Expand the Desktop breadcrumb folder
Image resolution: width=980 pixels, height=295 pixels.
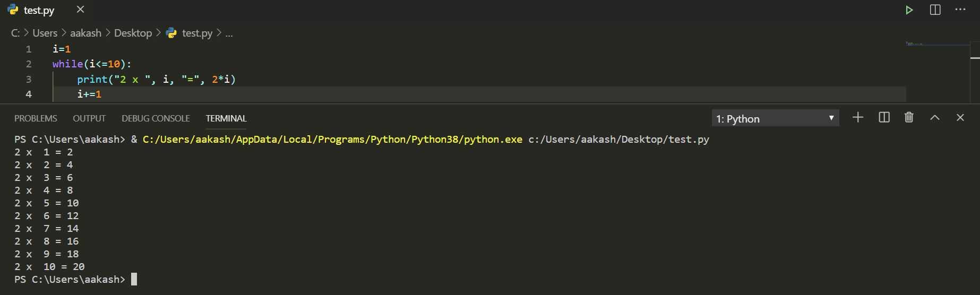point(133,33)
